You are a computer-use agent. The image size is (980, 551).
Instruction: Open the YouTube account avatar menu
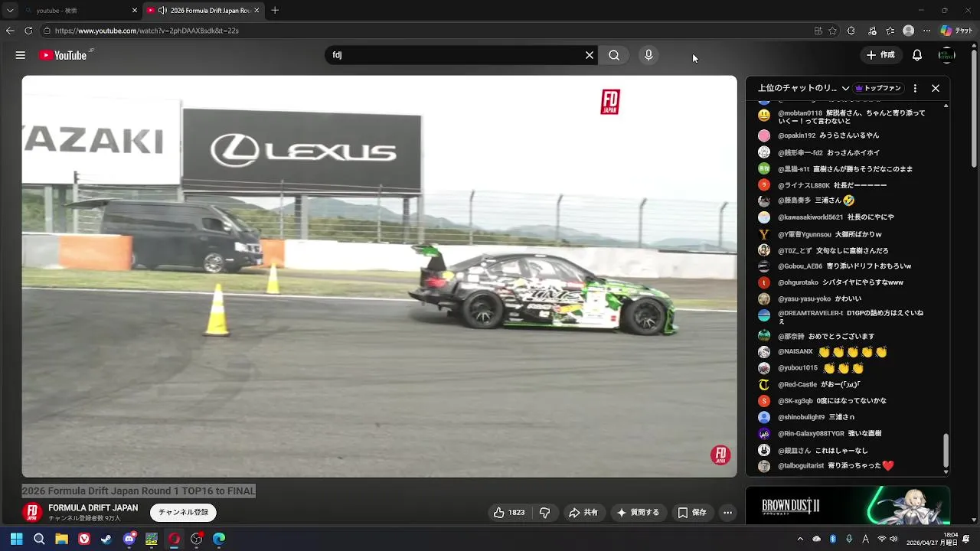(x=947, y=55)
